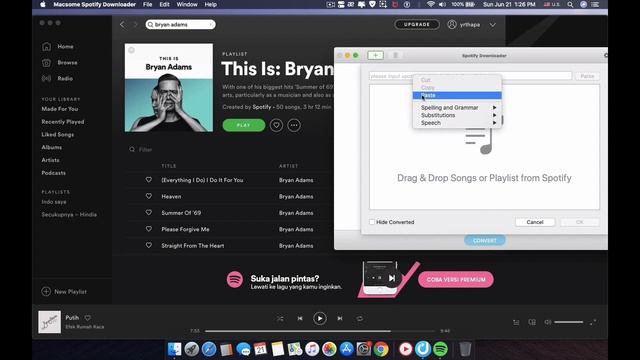
Task: Open the Help menu
Action: coord(211,4)
